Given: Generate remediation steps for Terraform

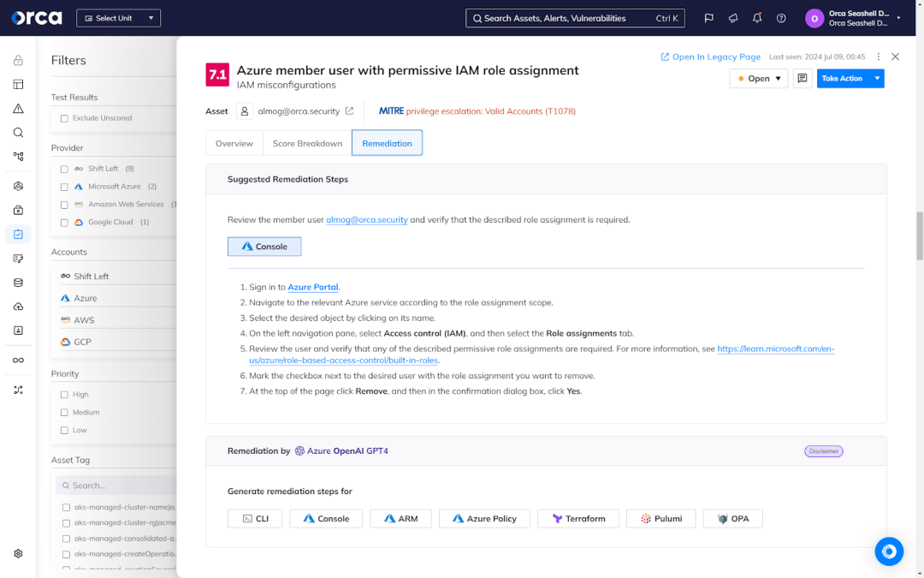Looking at the screenshot, I should (x=578, y=519).
